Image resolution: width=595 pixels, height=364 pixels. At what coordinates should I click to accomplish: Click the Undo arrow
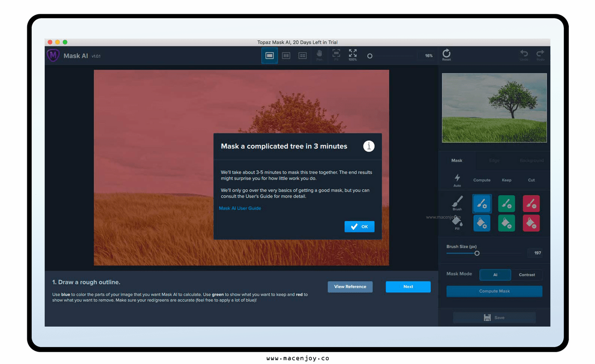click(524, 55)
